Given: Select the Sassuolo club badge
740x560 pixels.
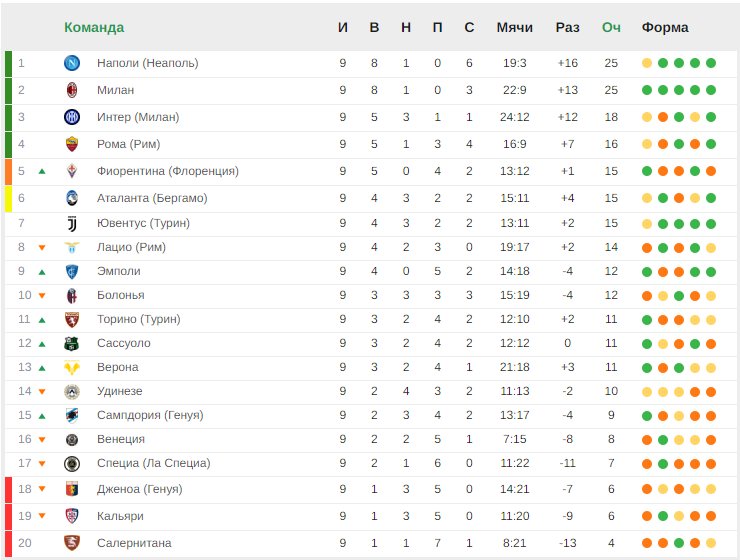Looking at the screenshot, I should tap(72, 344).
